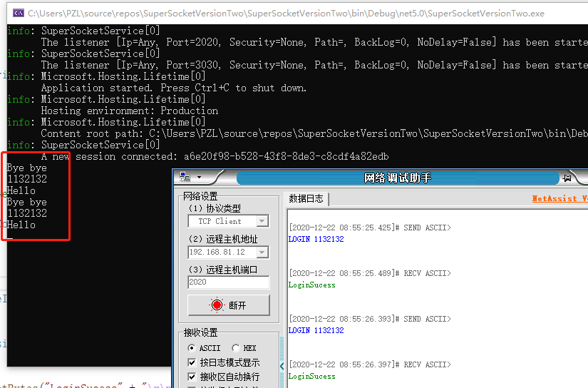Screen dimensions: 588x388
Task: Click the console window icon in title bar
Action: click(x=18, y=13)
